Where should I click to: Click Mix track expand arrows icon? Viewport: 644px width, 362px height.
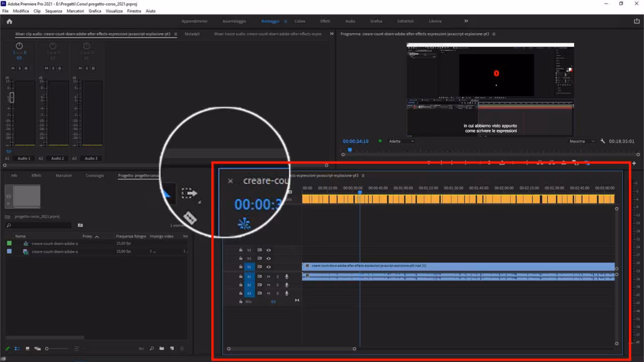coord(297,301)
